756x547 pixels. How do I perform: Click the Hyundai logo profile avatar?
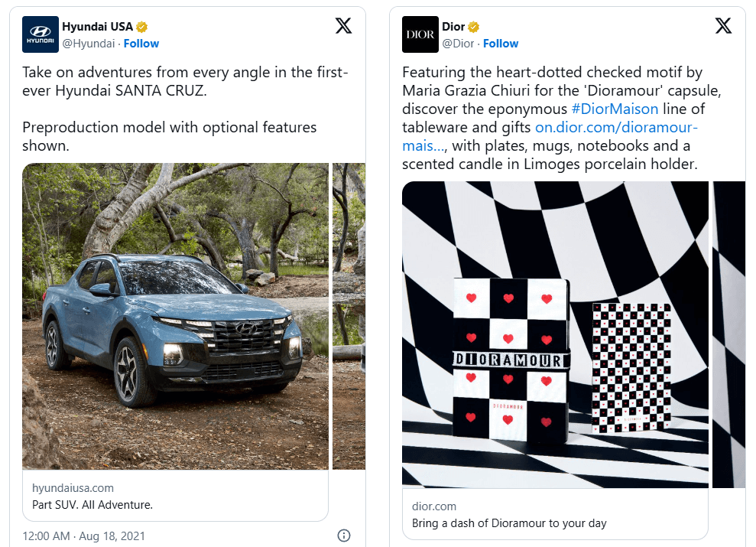click(x=41, y=34)
